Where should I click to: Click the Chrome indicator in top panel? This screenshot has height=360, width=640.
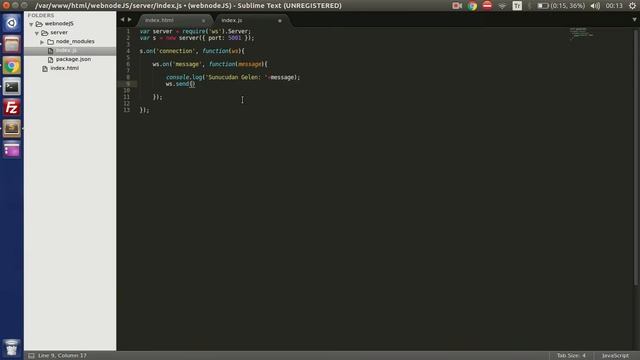(x=472, y=6)
